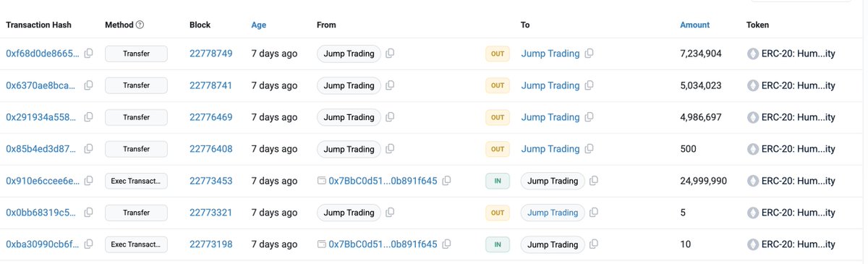Open ERC-20: Hum...ity token in the amount 10 row
Image resolution: width=868 pixels, height=264 pixels.
point(799,244)
